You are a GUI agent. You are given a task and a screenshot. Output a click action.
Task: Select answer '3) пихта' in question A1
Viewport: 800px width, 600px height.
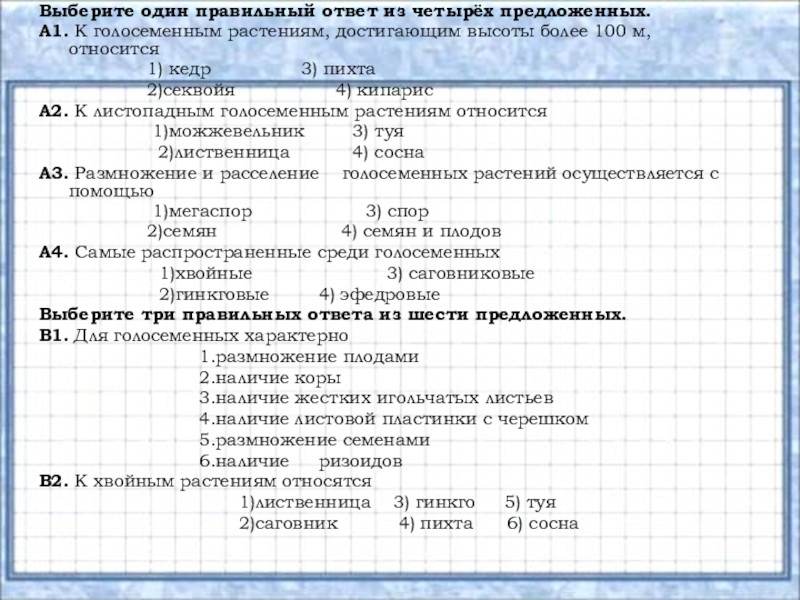tap(338, 69)
